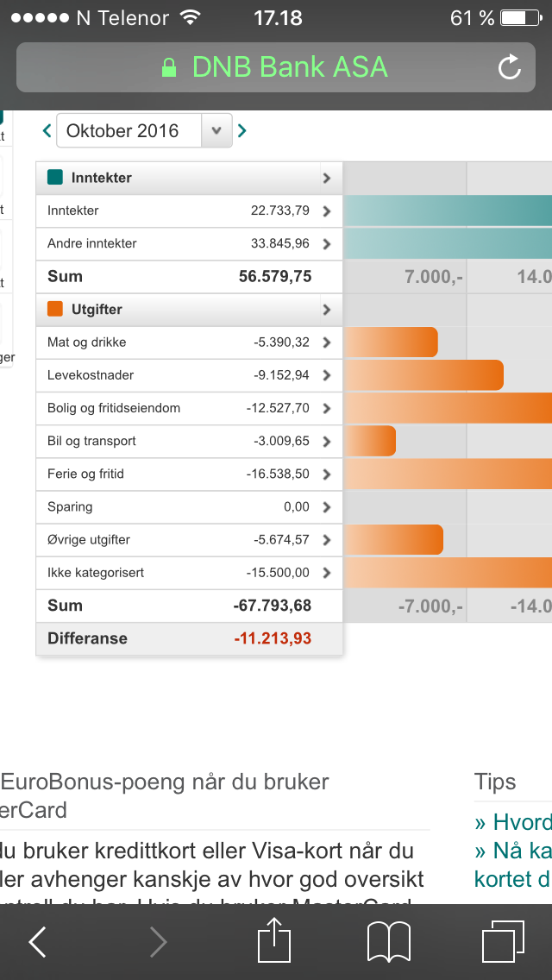Click the orange Levekostnader bar in the chart
This screenshot has height=980, width=552.
(x=423, y=375)
